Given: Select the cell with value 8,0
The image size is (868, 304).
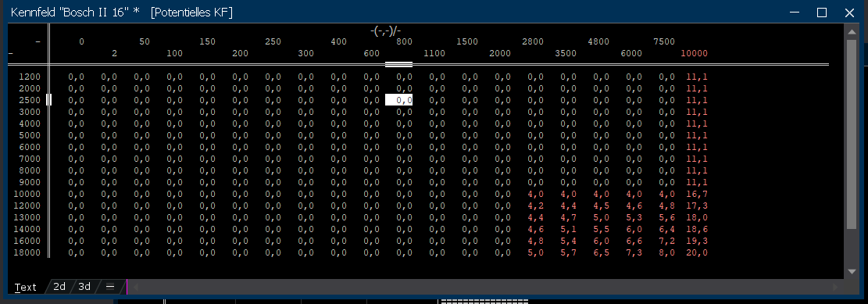Looking at the screenshot, I should 667,252.
